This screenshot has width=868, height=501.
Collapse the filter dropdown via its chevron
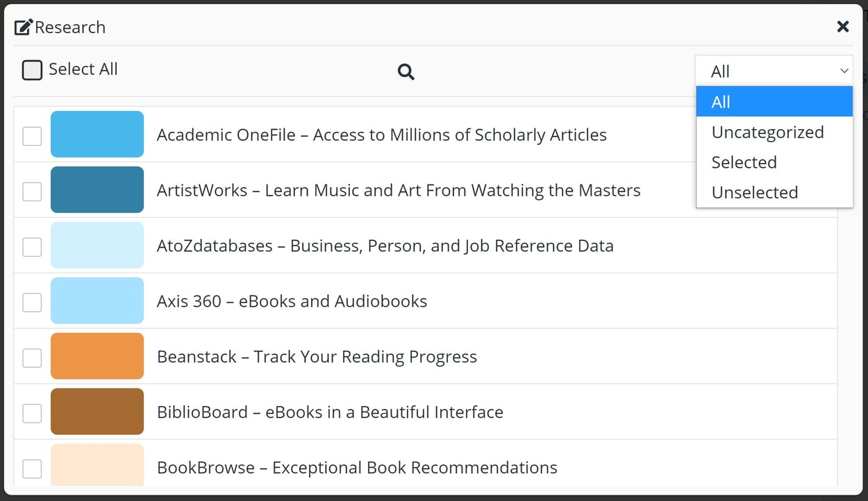click(844, 70)
